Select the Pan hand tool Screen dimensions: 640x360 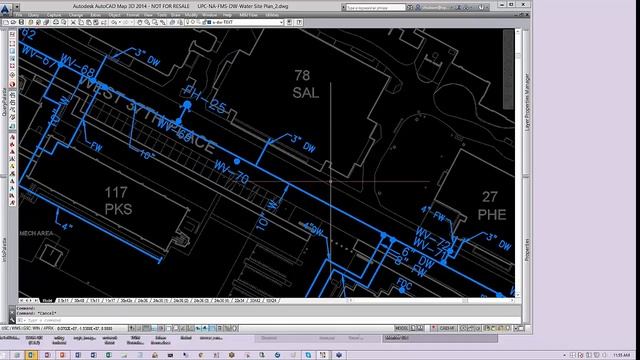[140, 22]
